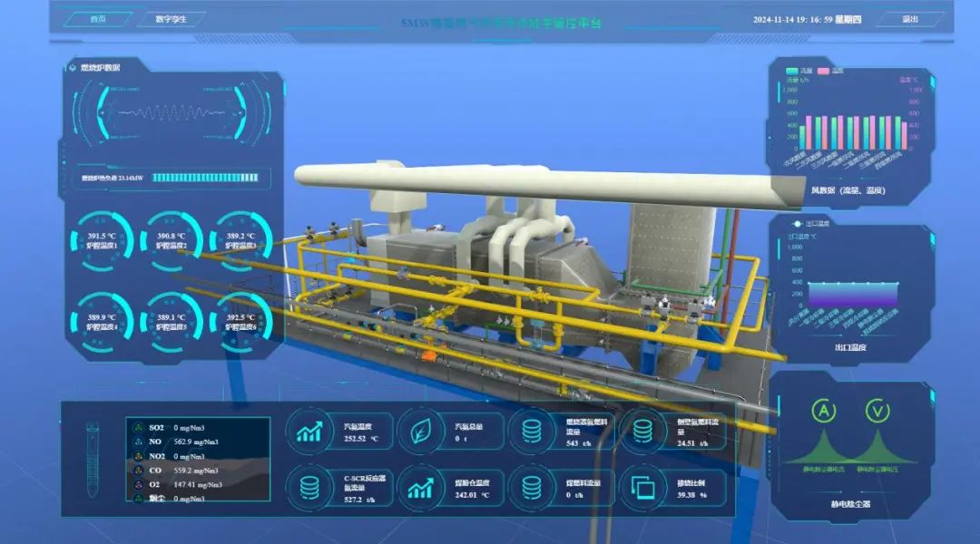Click the ammeter A icon
This screenshot has width=980, height=544.
825,411
